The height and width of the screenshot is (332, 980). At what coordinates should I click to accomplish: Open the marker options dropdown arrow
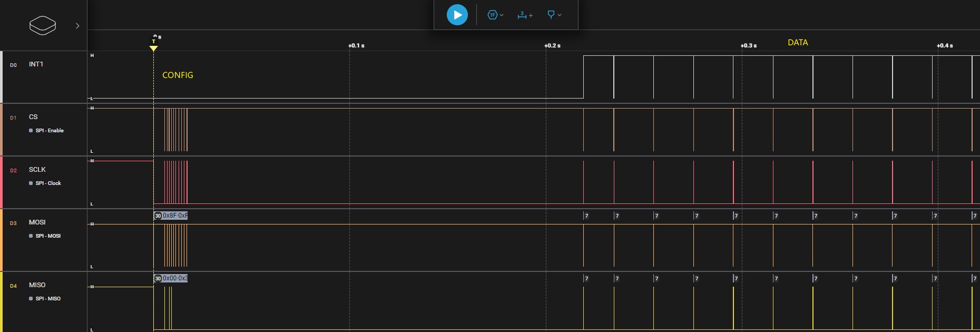tap(560, 15)
